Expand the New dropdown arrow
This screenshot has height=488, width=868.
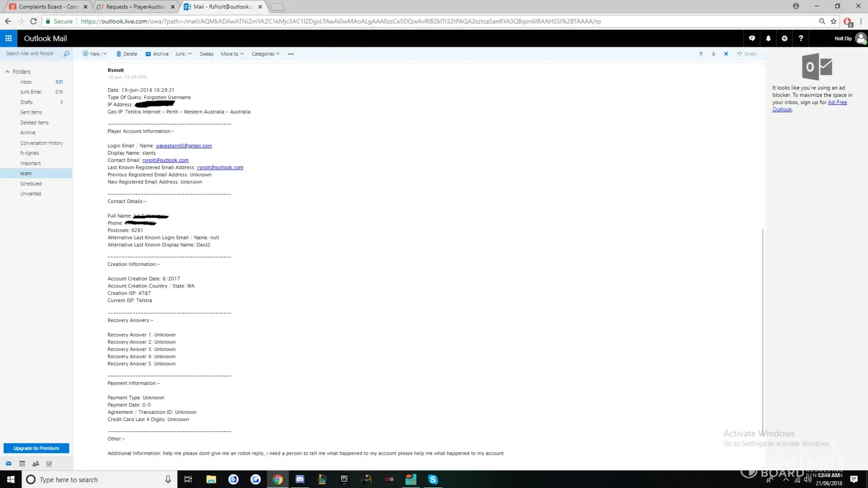(x=104, y=54)
